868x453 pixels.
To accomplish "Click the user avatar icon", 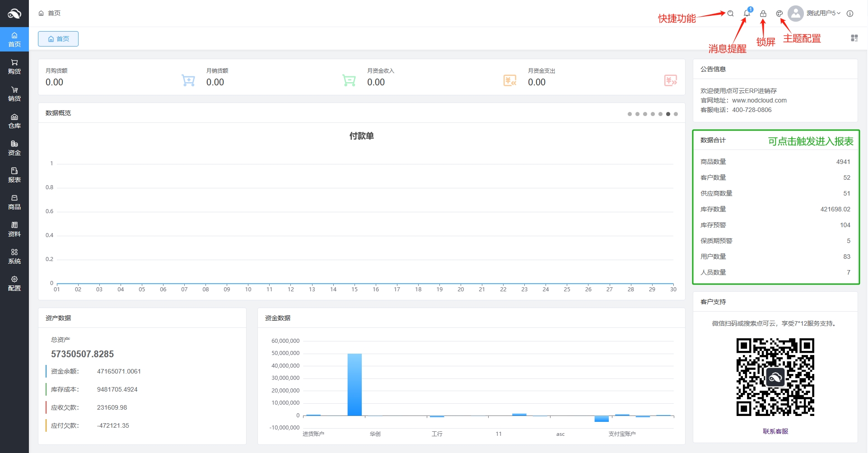I will [796, 13].
